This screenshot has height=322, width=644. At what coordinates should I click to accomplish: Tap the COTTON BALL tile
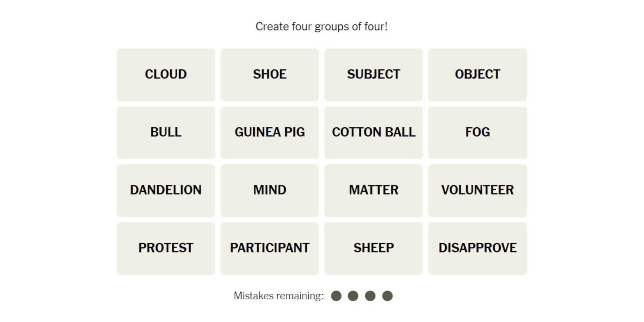(x=373, y=132)
